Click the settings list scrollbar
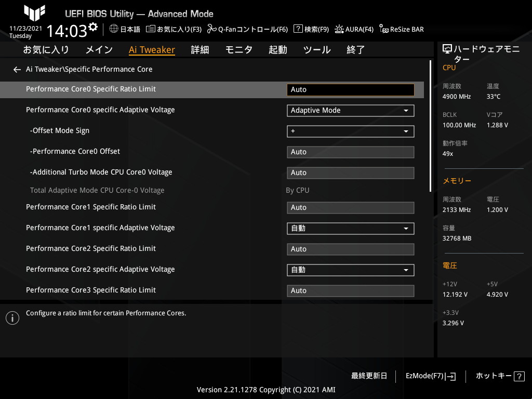 pyautogui.click(x=430, y=126)
